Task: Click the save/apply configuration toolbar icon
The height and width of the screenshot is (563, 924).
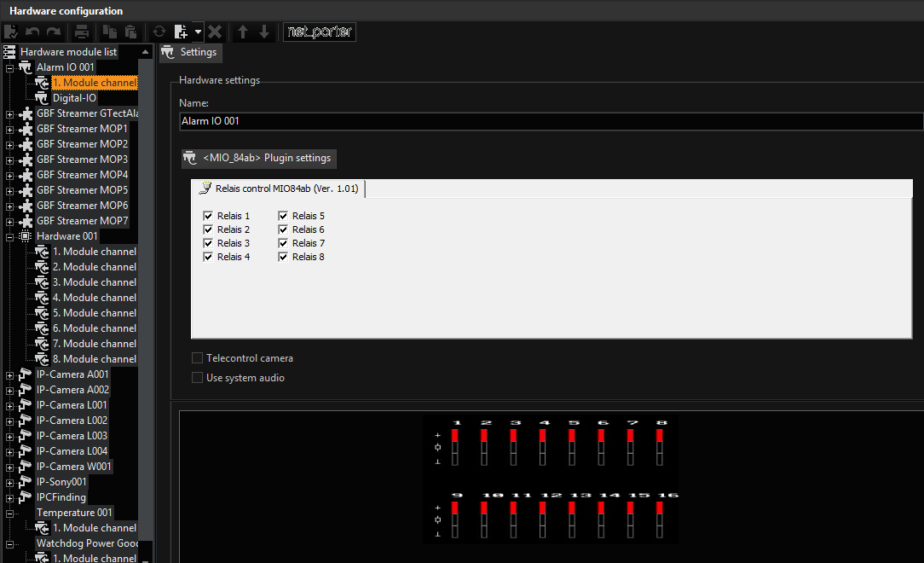Action: pyautogui.click(x=11, y=32)
